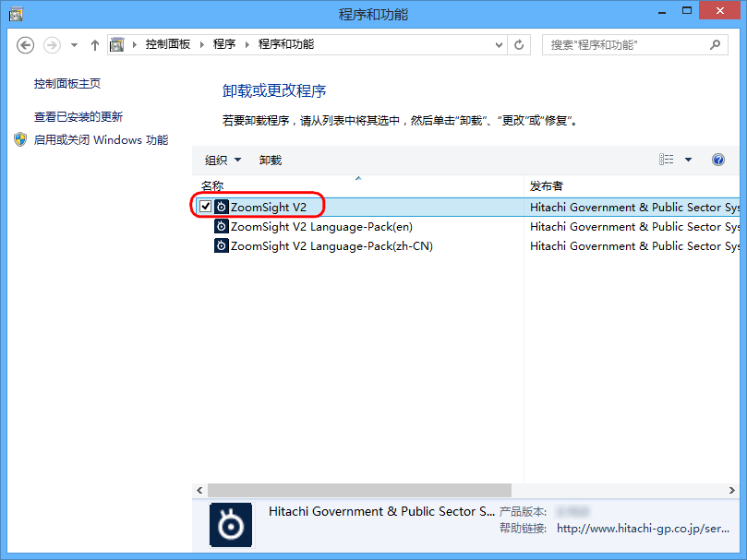Open address bar history dropdown
This screenshot has height=560, width=747.
pos(499,45)
